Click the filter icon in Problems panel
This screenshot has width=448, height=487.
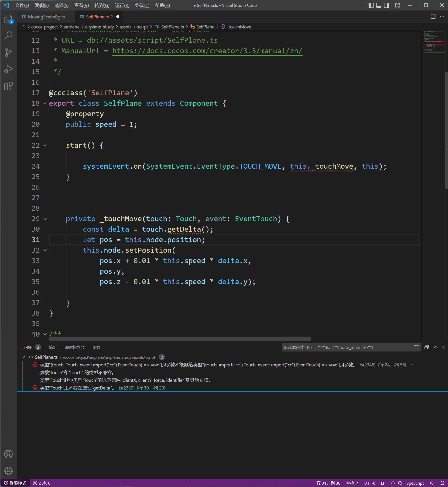(x=416, y=347)
